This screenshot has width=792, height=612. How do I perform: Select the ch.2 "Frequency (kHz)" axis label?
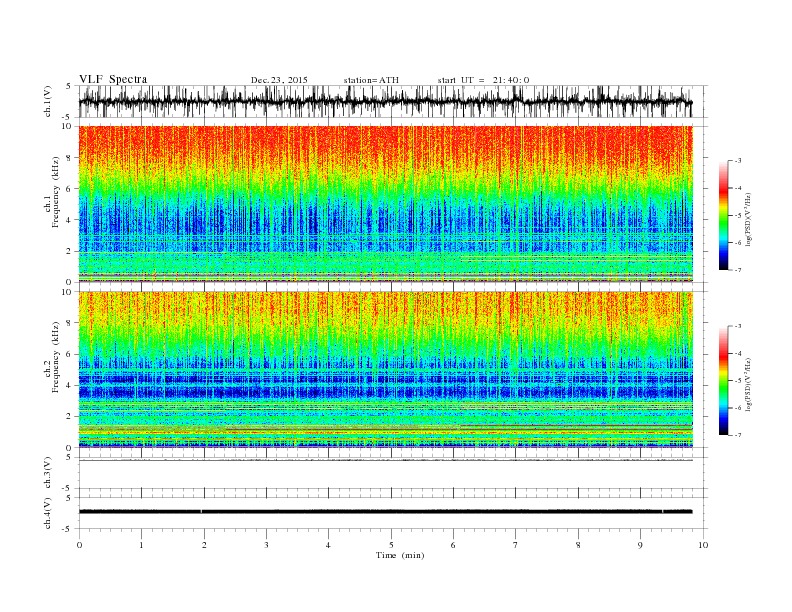tap(56, 358)
